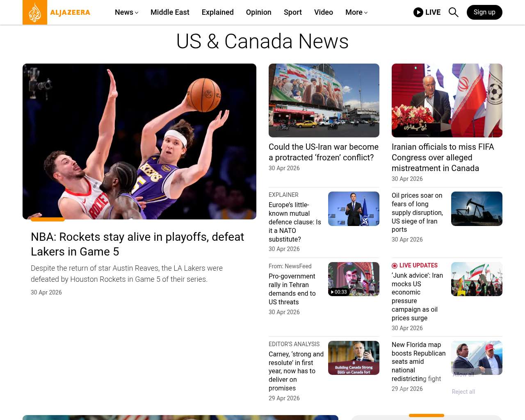Open the US-Iran frozen conflict article

(x=323, y=152)
